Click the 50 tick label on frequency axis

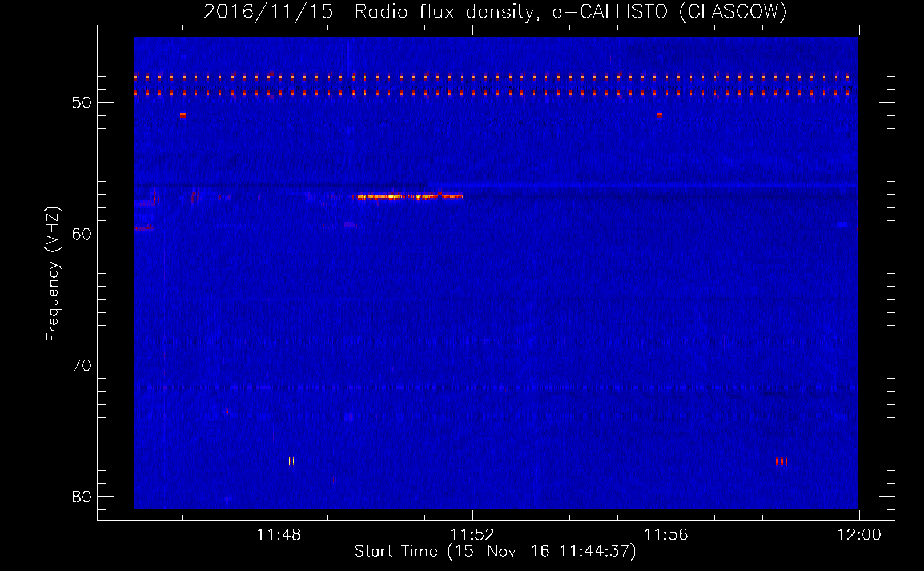(82, 103)
